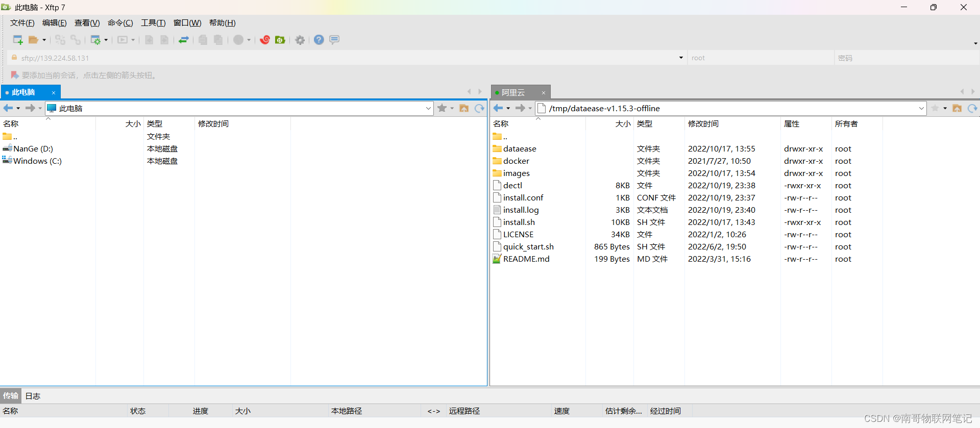
Task: Click the session properties window-gear icon
Action: tap(95, 40)
